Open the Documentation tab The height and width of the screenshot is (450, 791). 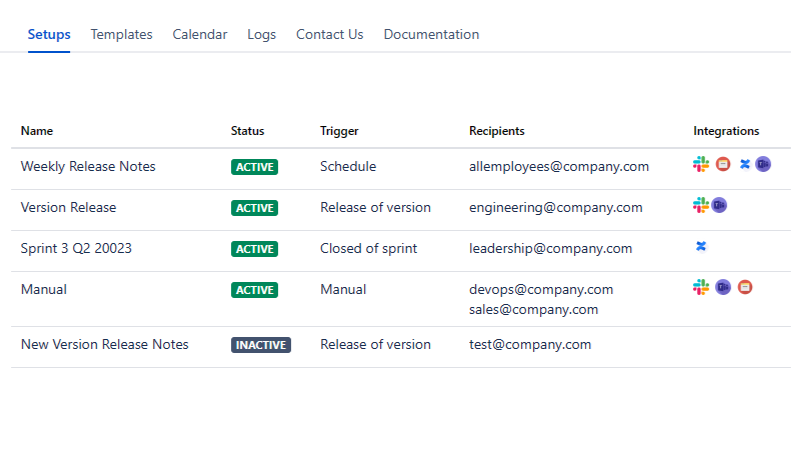pos(431,34)
